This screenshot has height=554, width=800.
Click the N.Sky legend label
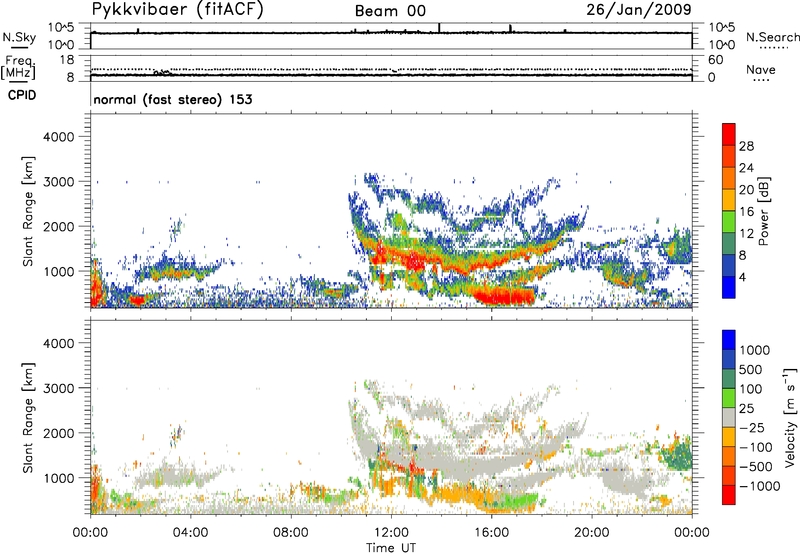tap(19, 37)
